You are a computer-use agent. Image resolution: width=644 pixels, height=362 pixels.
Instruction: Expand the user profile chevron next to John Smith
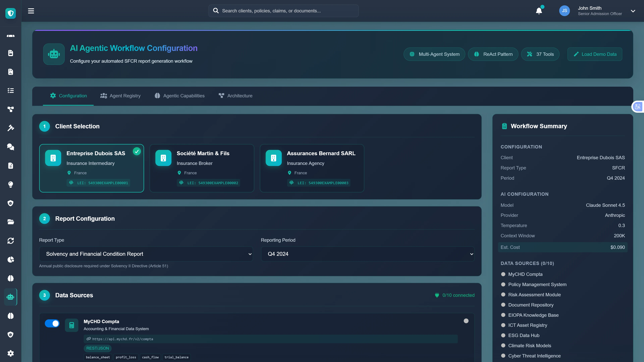pyautogui.click(x=633, y=11)
